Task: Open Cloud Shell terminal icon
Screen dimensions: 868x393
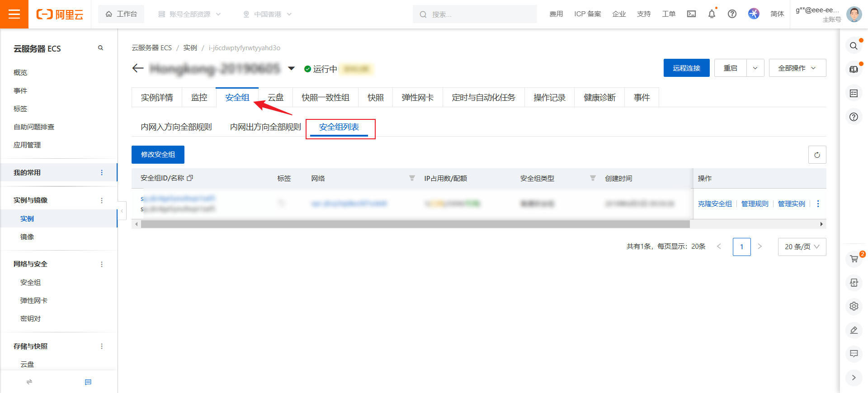Action: coord(691,14)
